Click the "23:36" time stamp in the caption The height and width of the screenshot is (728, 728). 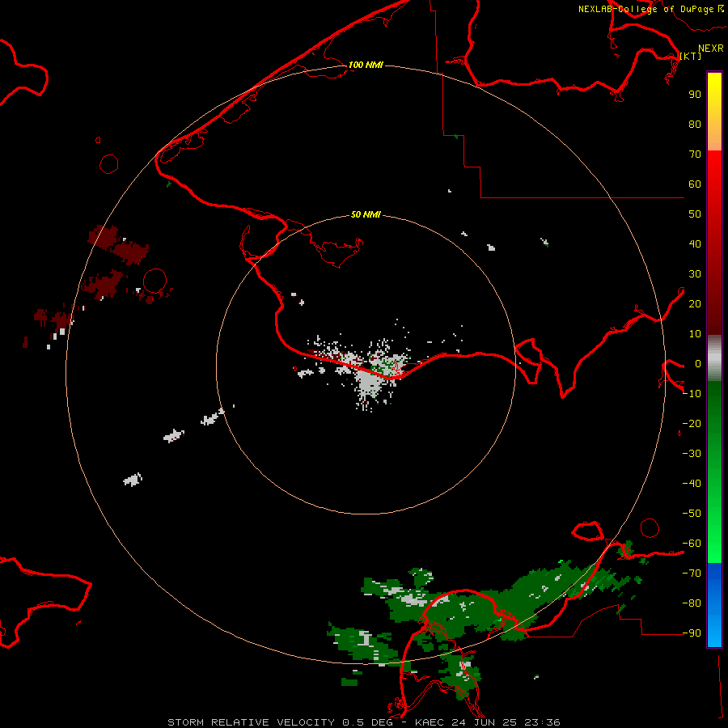click(x=542, y=722)
